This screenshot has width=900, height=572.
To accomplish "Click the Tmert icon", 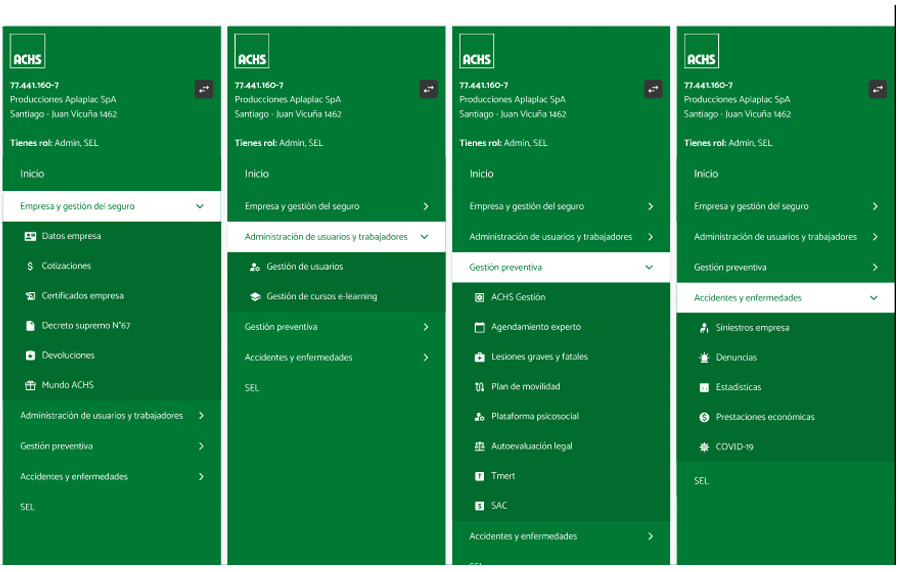I will (x=479, y=476).
